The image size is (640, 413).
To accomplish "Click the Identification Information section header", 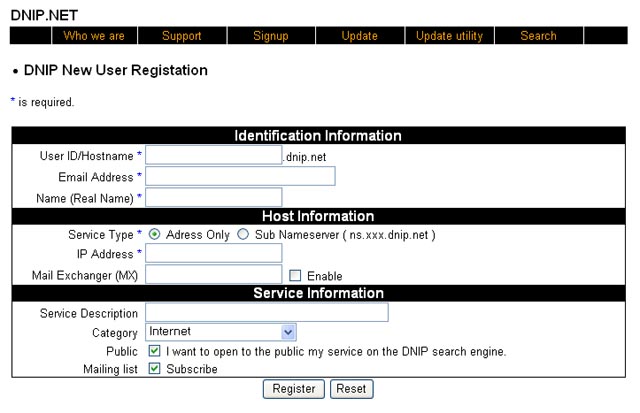I will click(x=318, y=135).
